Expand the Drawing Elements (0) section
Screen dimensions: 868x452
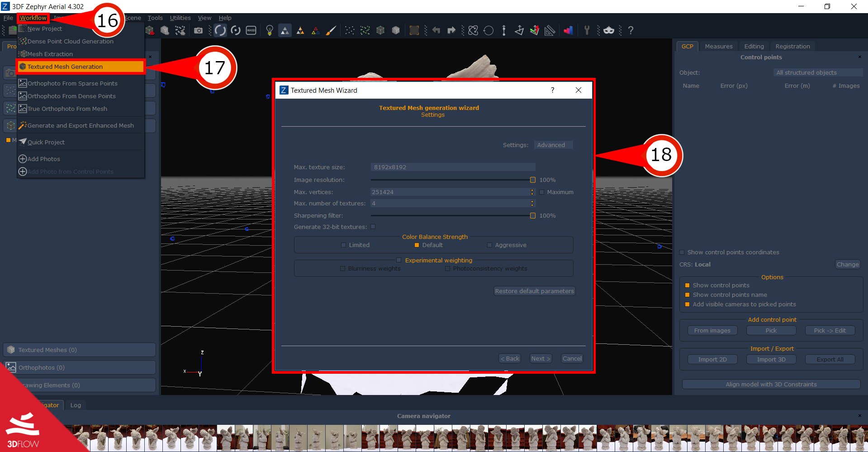[80, 385]
